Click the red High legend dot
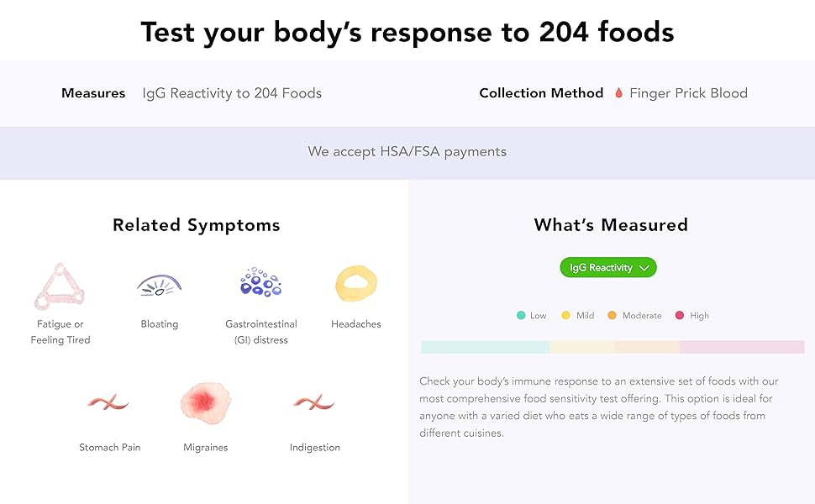 point(680,316)
